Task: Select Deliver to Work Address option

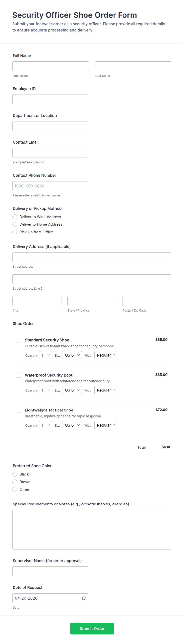Action: pos(15,217)
